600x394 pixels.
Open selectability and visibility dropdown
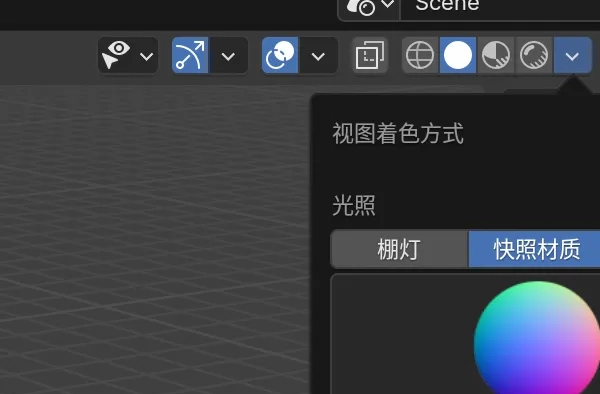point(128,55)
